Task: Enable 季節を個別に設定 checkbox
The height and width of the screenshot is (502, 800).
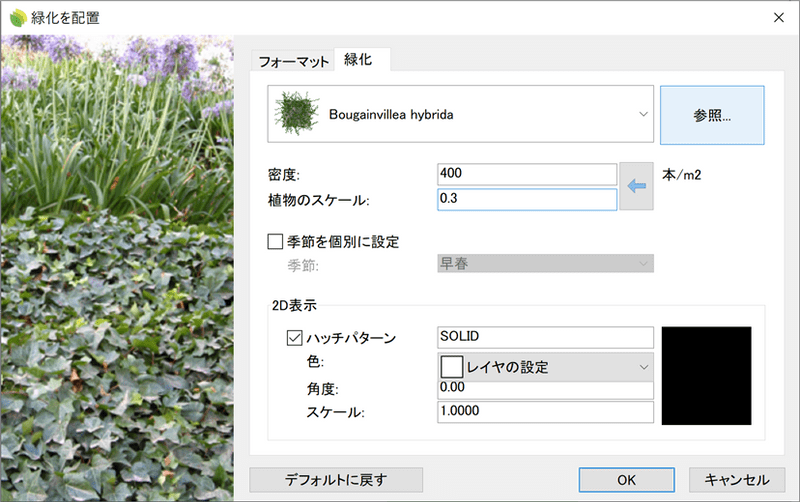Action: pyautogui.click(x=275, y=241)
